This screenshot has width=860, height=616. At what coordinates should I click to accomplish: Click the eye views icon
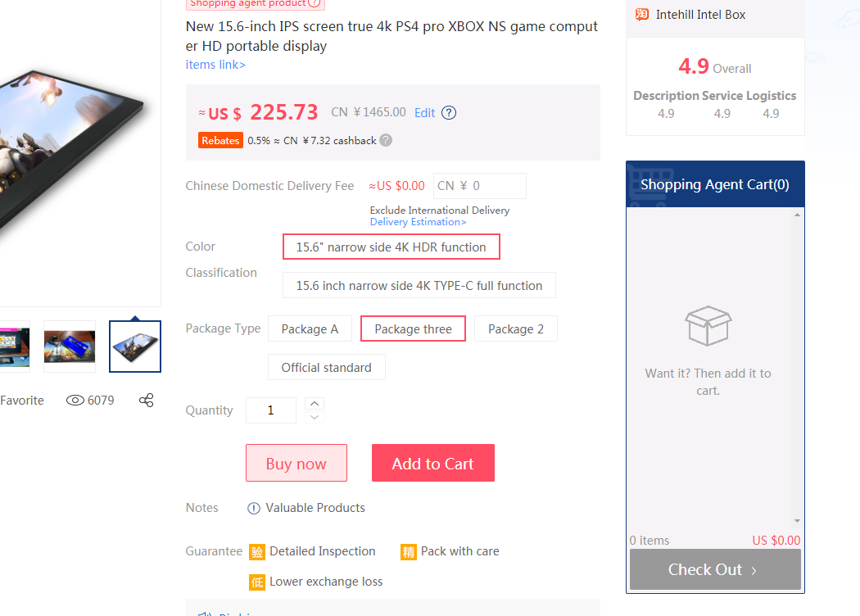click(75, 401)
